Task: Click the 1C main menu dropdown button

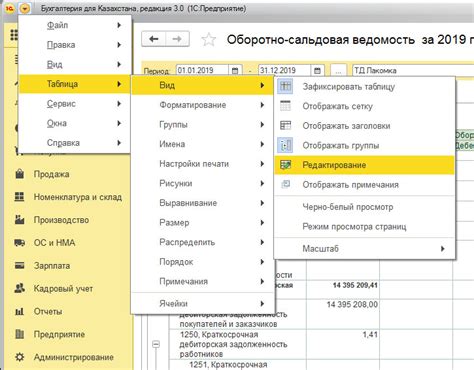Action: click(x=24, y=9)
